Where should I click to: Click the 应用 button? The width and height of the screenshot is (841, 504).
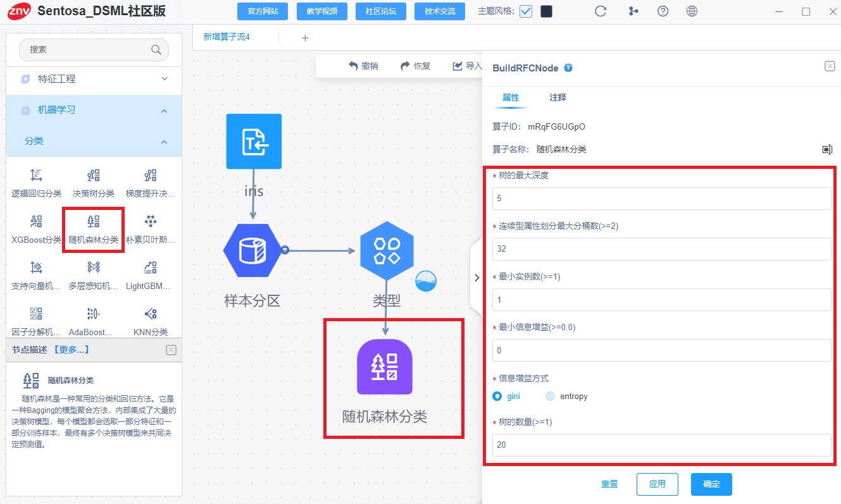click(657, 484)
